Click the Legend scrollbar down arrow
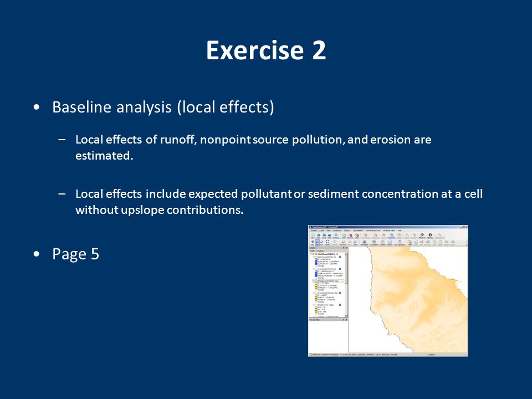The image size is (532, 399). (346, 315)
